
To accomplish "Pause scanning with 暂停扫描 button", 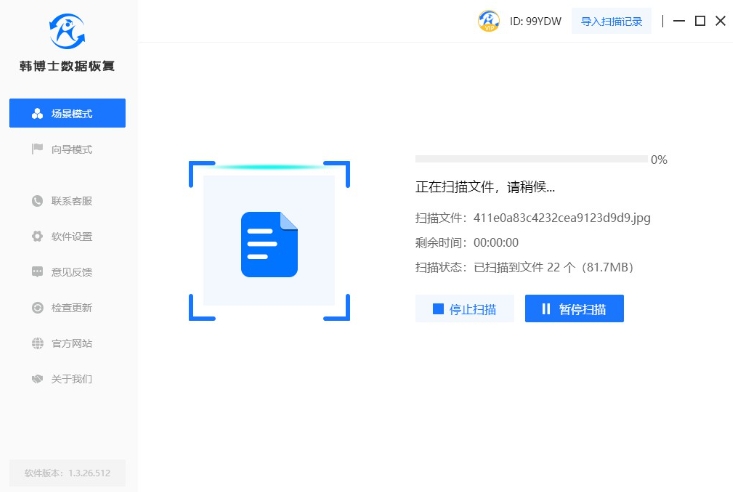I will tap(574, 309).
